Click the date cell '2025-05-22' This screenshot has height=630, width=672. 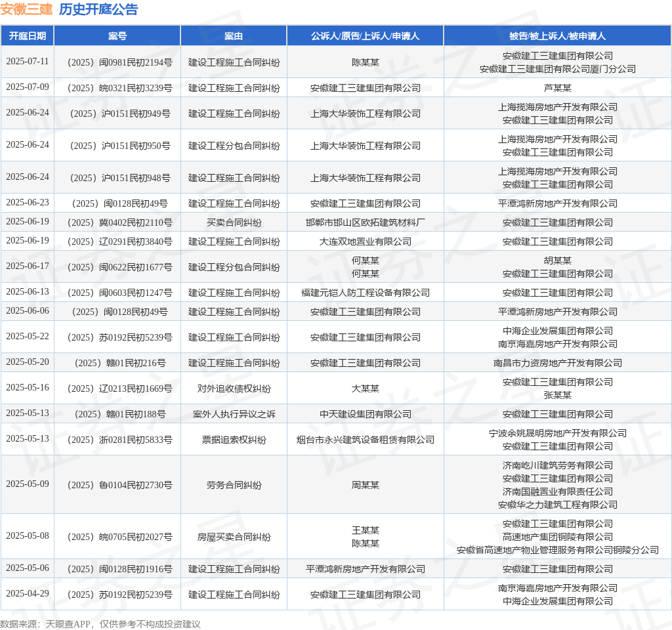[x=28, y=337]
